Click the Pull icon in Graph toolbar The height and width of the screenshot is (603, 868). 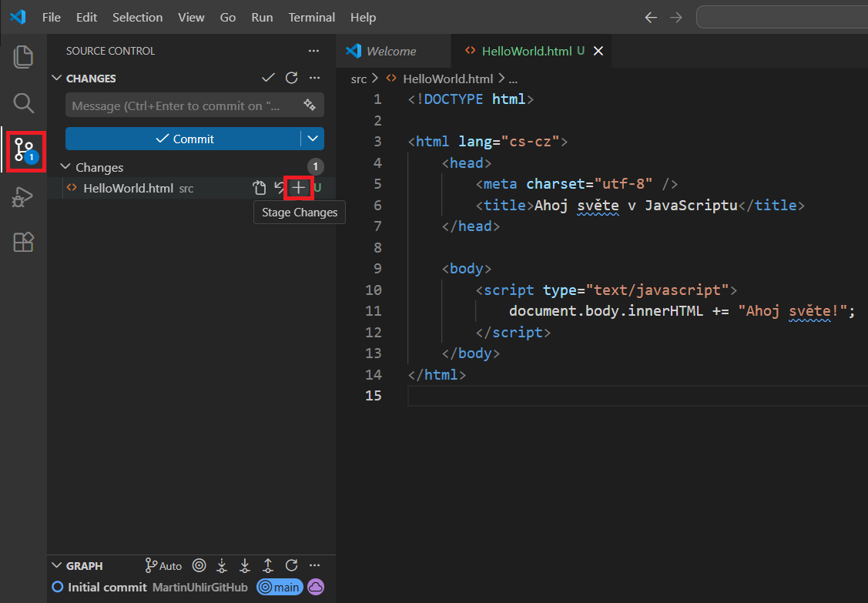(244, 565)
